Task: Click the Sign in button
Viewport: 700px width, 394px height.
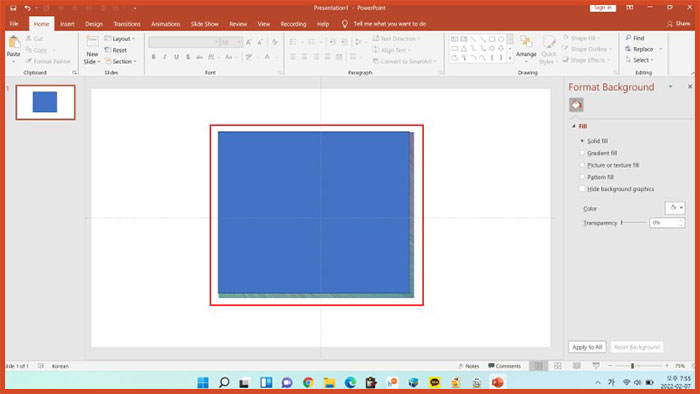Action: 603,8
